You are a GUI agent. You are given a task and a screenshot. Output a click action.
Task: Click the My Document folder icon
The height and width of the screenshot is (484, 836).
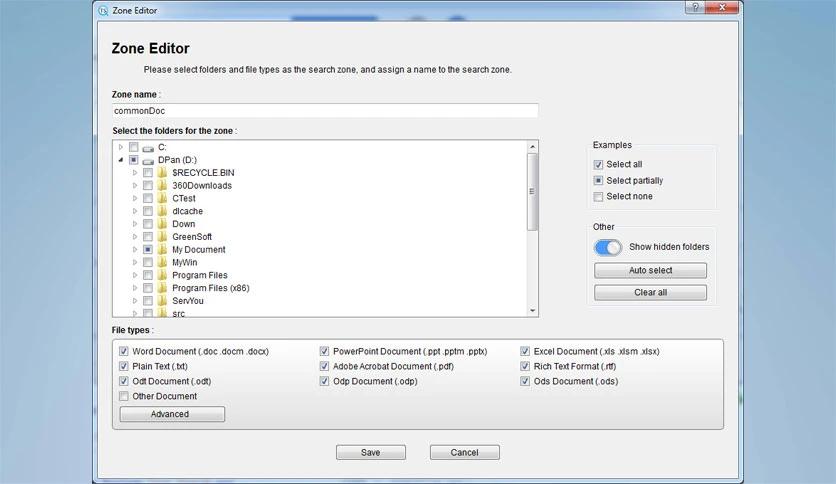(162, 250)
